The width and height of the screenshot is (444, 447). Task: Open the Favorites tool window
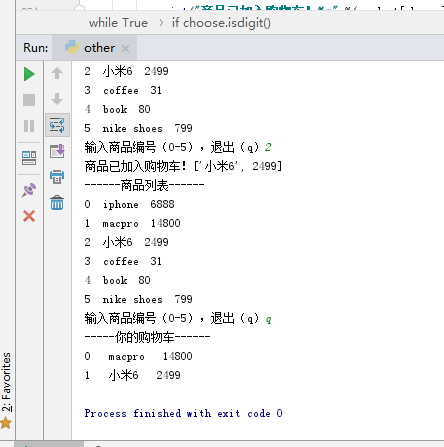[x=6, y=390]
